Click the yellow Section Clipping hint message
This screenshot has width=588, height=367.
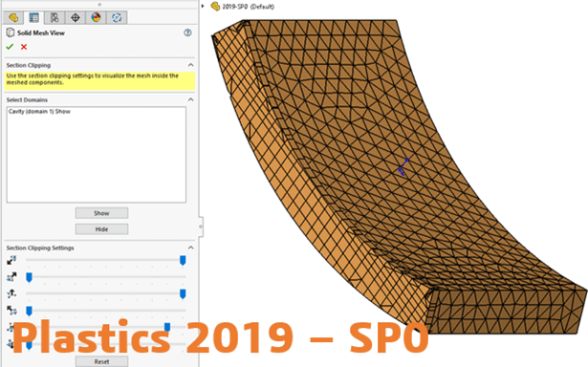click(99, 80)
